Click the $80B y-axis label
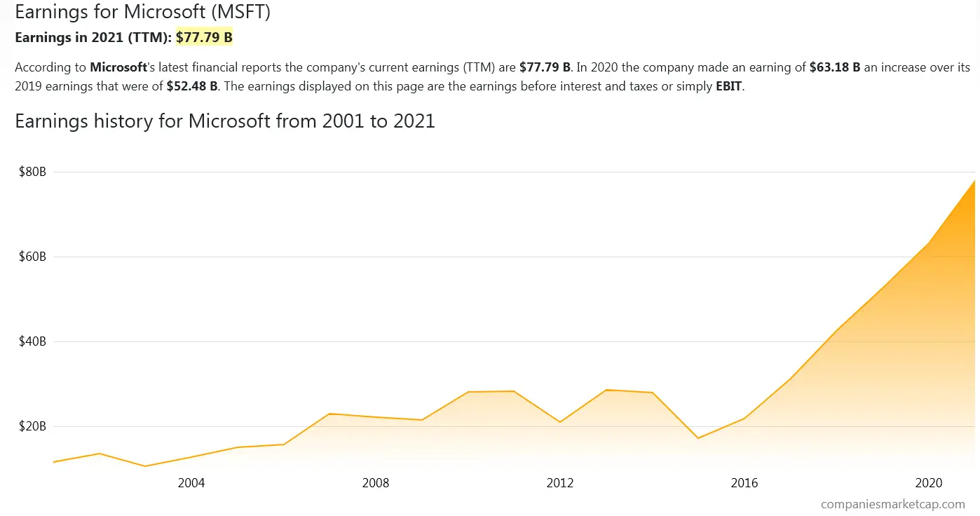The image size is (980, 516). (33, 172)
